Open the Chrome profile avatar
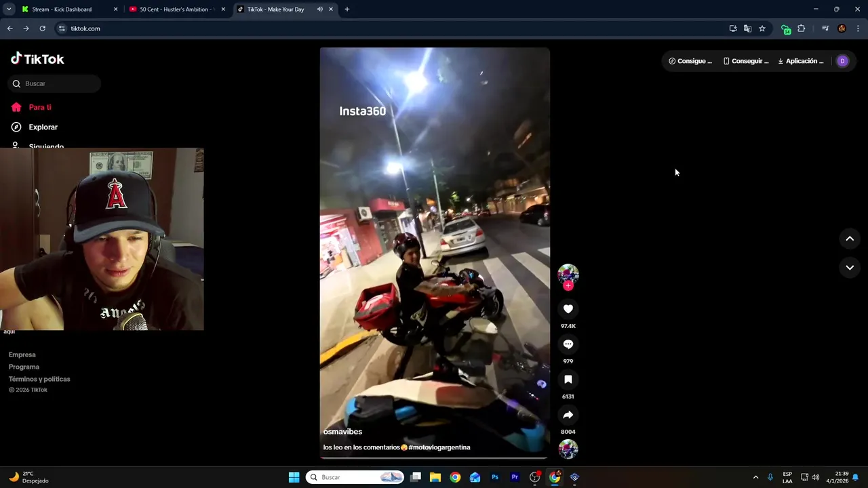This screenshot has width=868, height=488. [842, 28]
